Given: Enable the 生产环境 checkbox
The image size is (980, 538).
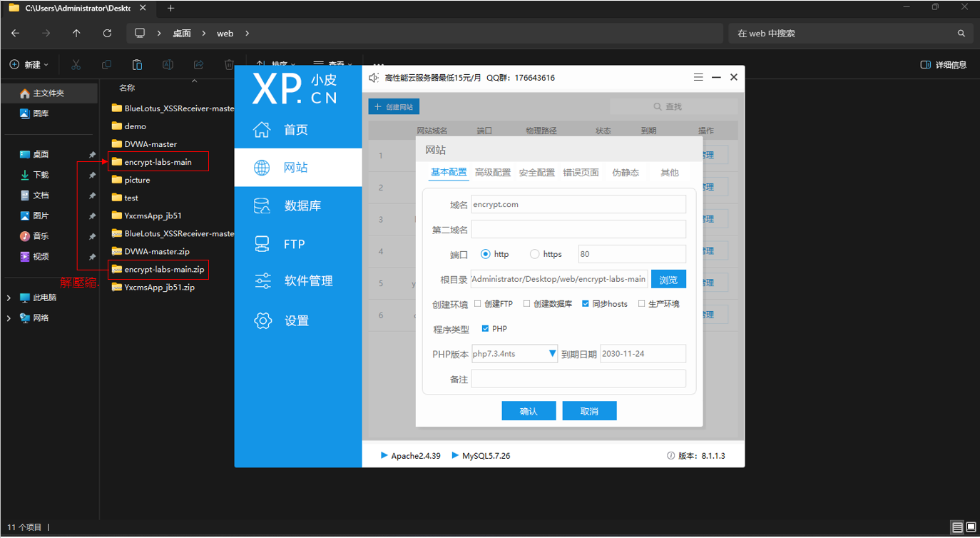Looking at the screenshot, I should (641, 304).
